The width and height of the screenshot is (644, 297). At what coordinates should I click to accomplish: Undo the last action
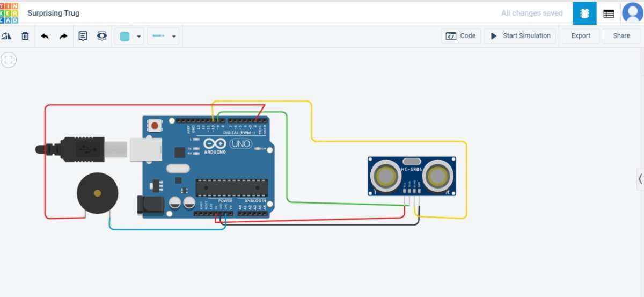45,36
